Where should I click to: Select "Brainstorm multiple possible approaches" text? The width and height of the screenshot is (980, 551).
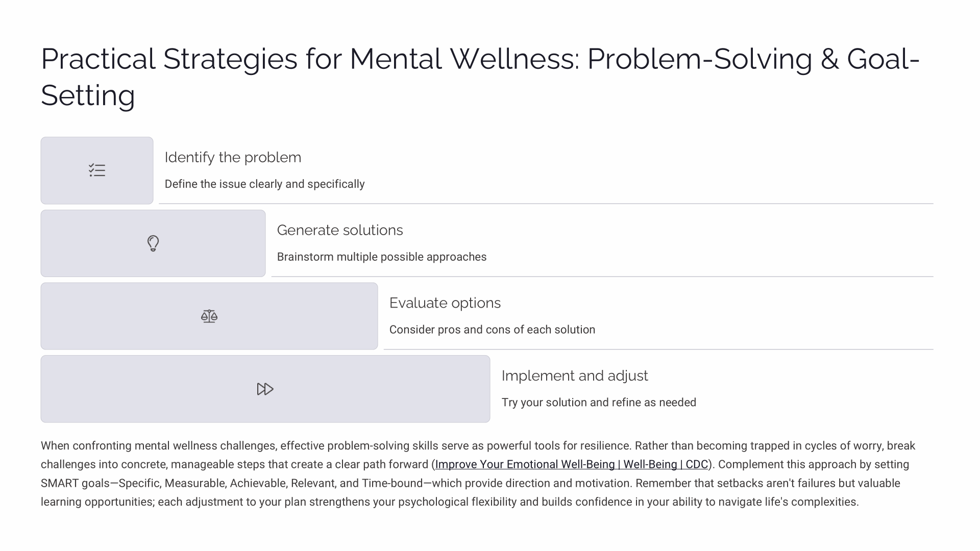382,257
